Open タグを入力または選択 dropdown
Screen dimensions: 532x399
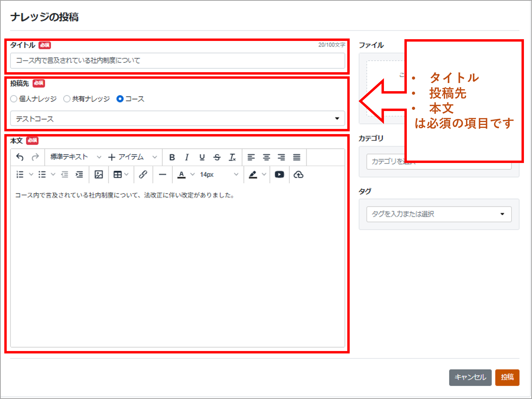pyautogui.click(x=439, y=214)
